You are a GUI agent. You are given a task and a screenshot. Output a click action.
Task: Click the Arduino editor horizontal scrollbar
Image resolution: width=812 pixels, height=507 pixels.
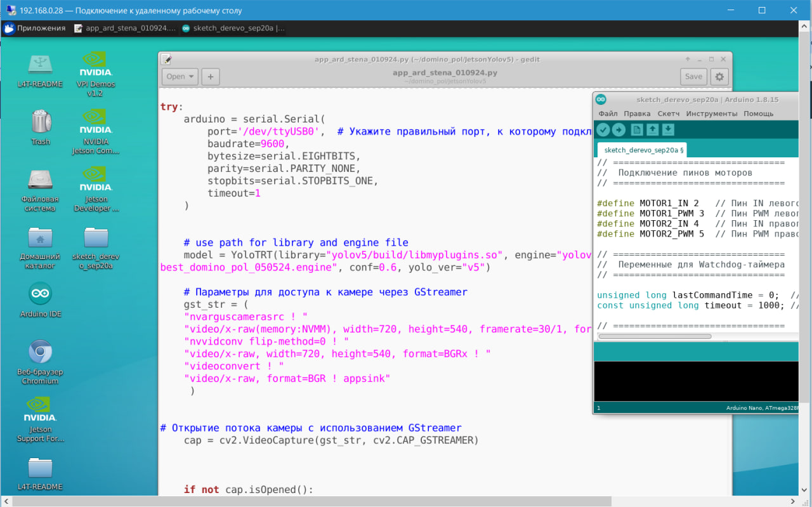[653, 336]
